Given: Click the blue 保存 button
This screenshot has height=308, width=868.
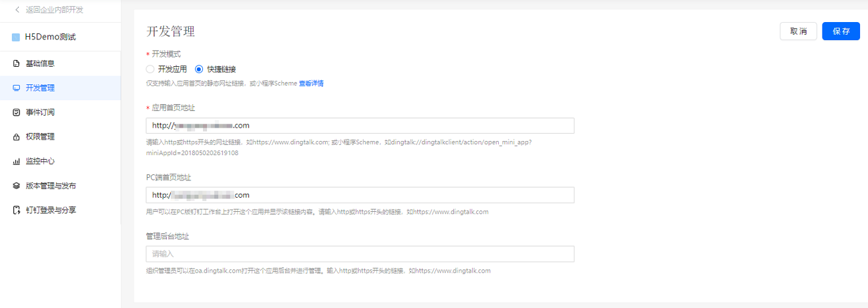Looking at the screenshot, I should tap(841, 31).
